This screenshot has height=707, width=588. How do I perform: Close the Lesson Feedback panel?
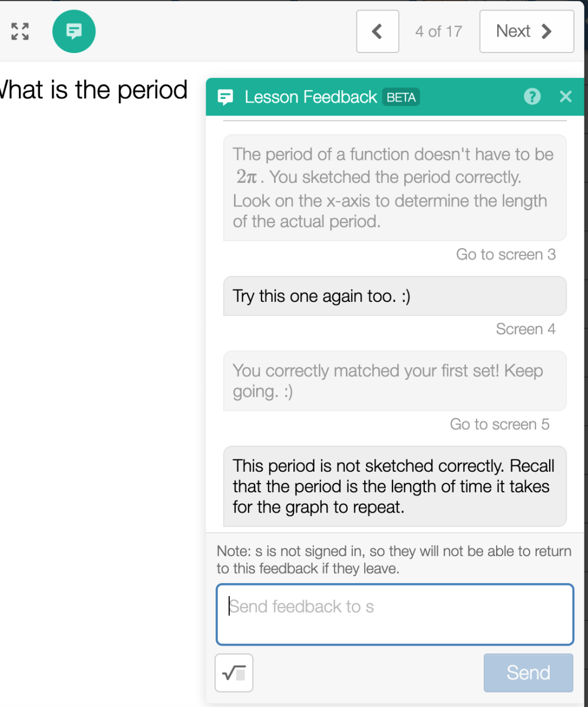(566, 96)
